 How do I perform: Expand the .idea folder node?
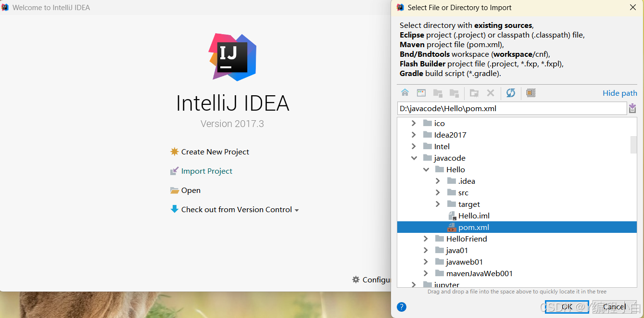coord(438,181)
